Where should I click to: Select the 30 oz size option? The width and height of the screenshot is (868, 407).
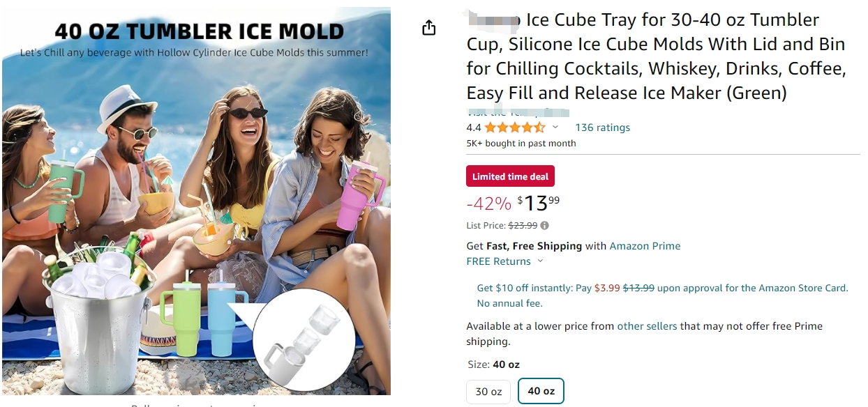point(488,392)
